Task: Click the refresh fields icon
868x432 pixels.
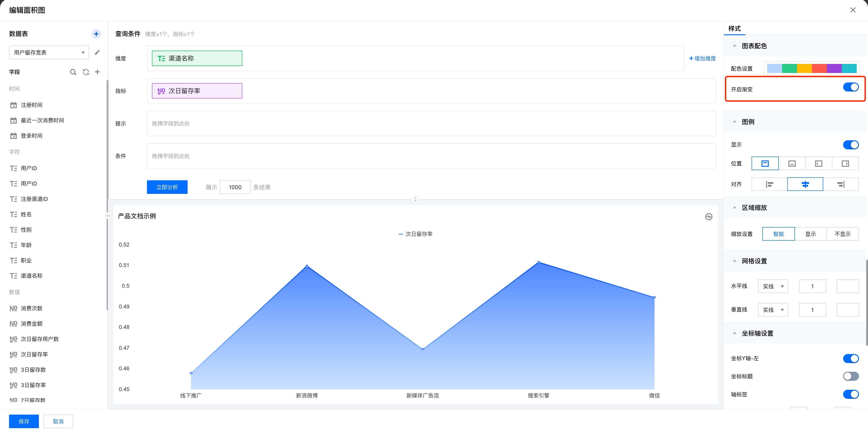Action: click(x=86, y=72)
